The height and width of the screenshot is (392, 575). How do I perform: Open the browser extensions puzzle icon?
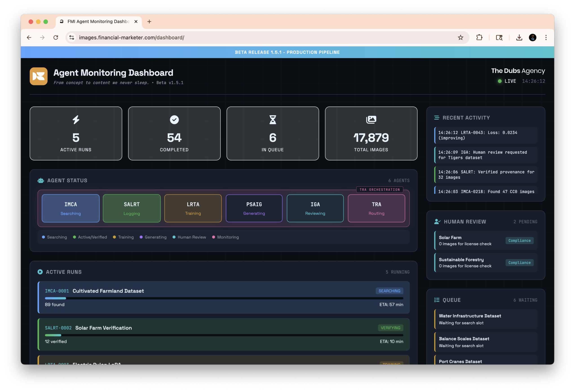point(479,37)
